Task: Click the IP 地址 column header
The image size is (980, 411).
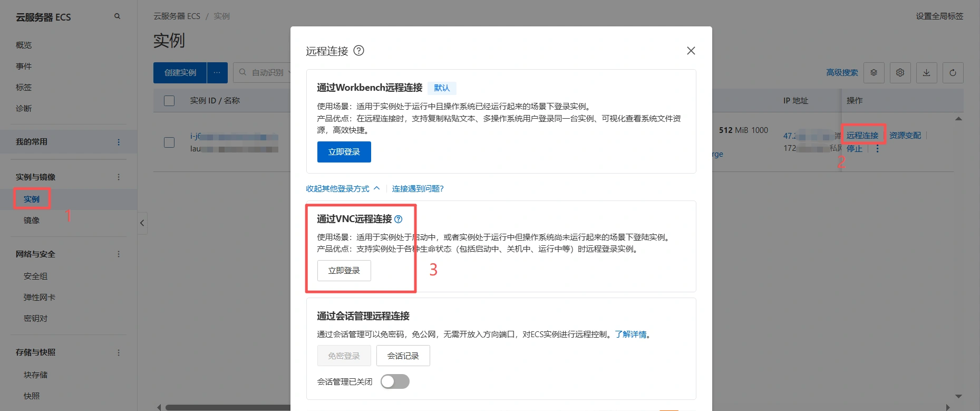Action: (795, 101)
